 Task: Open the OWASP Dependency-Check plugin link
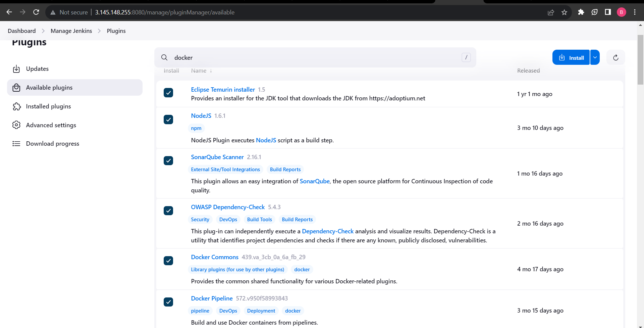click(x=228, y=207)
